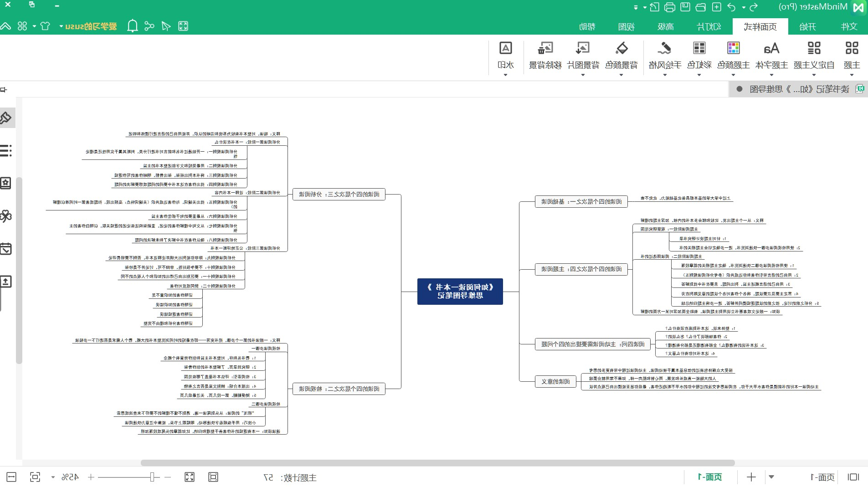Open the outline list side panel

(x=6, y=150)
